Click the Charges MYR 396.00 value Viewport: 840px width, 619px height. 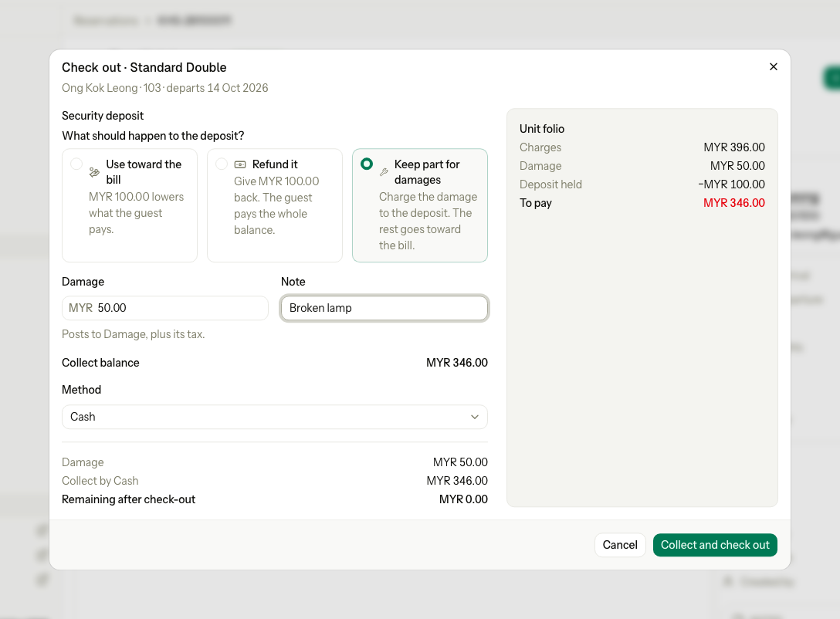click(734, 147)
